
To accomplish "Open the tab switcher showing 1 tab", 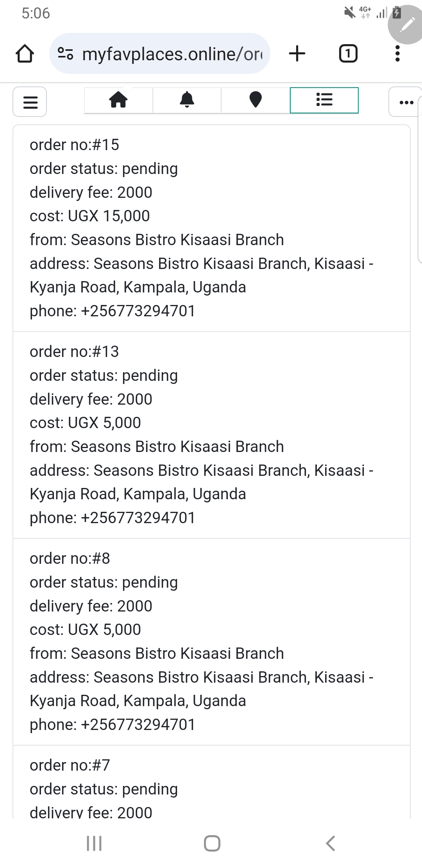I will [x=348, y=54].
